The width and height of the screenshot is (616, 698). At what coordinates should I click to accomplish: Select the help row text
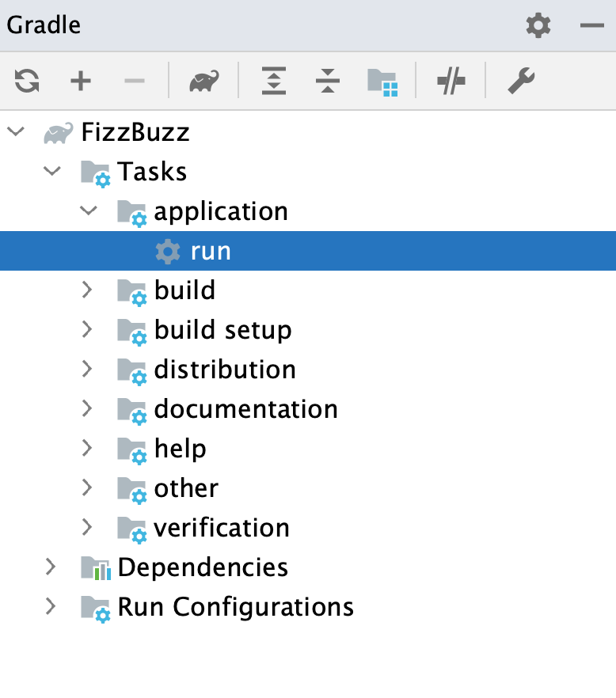tap(181, 450)
